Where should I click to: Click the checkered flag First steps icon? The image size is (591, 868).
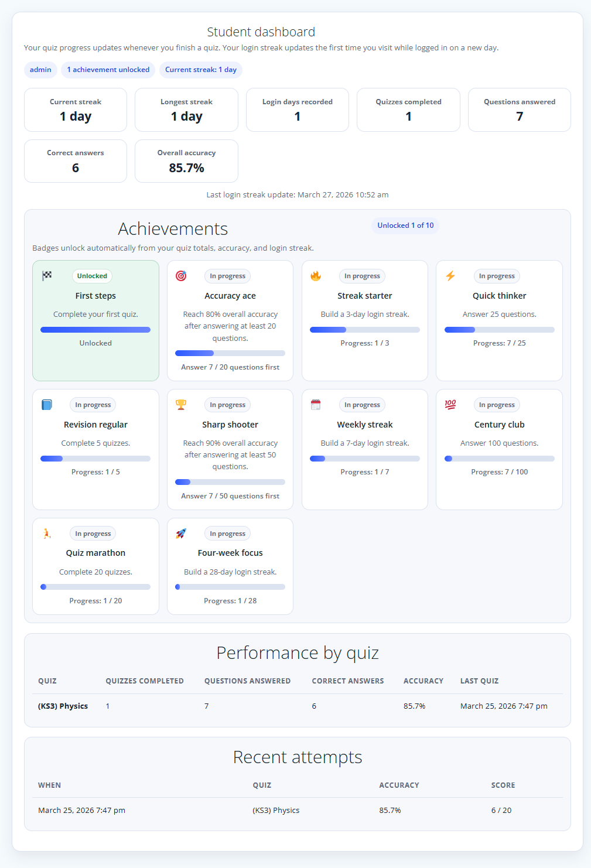coord(47,276)
